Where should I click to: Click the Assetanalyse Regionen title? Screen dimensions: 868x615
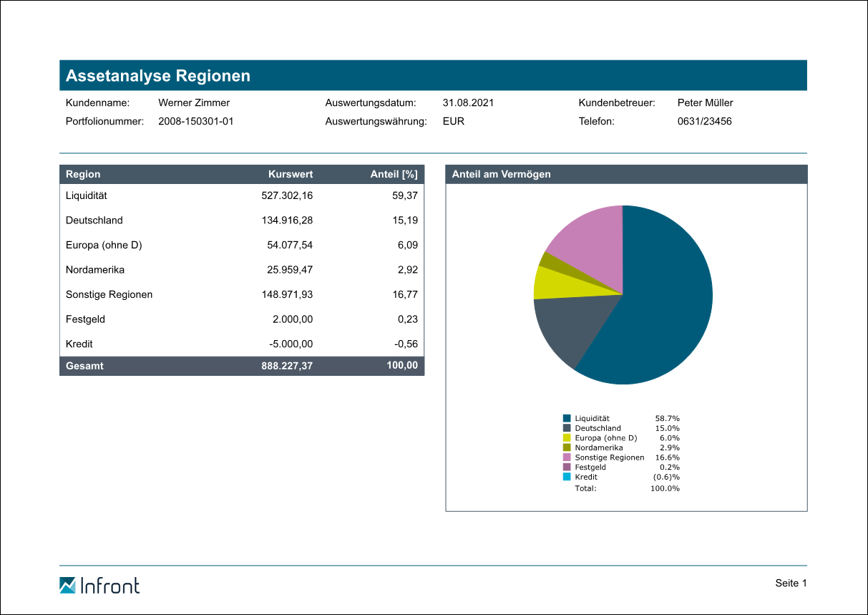[158, 76]
